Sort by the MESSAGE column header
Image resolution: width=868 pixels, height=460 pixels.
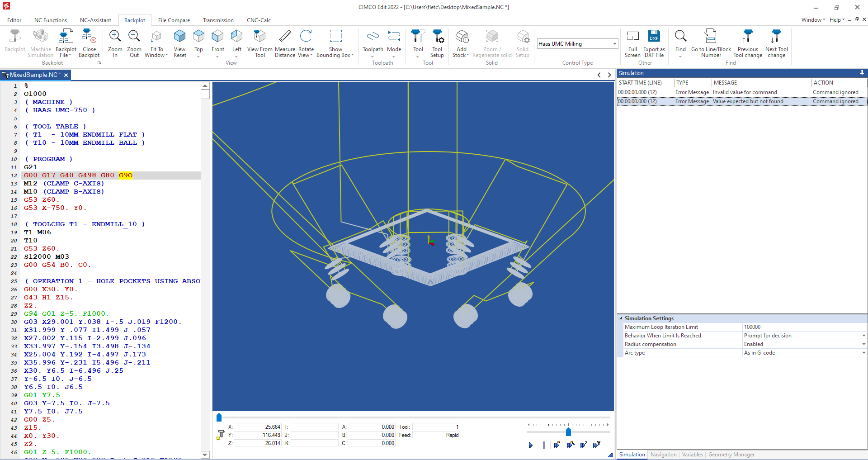pos(761,83)
